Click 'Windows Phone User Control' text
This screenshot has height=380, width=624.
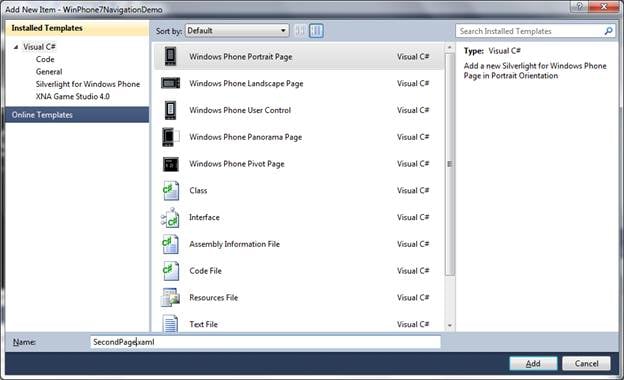tap(240, 110)
